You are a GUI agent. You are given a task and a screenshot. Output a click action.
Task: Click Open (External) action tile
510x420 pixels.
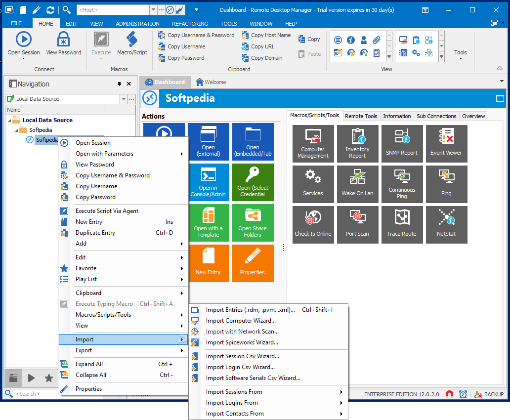208,141
